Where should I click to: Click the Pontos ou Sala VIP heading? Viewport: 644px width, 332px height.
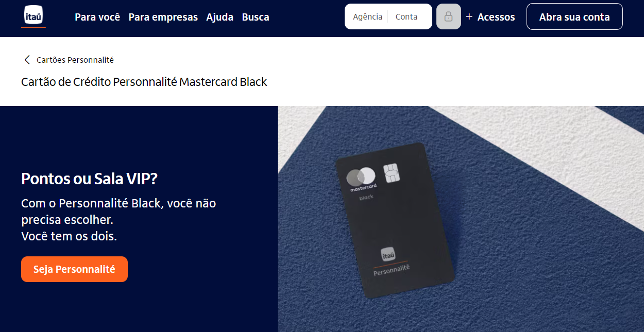pyautogui.click(x=89, y=179)
